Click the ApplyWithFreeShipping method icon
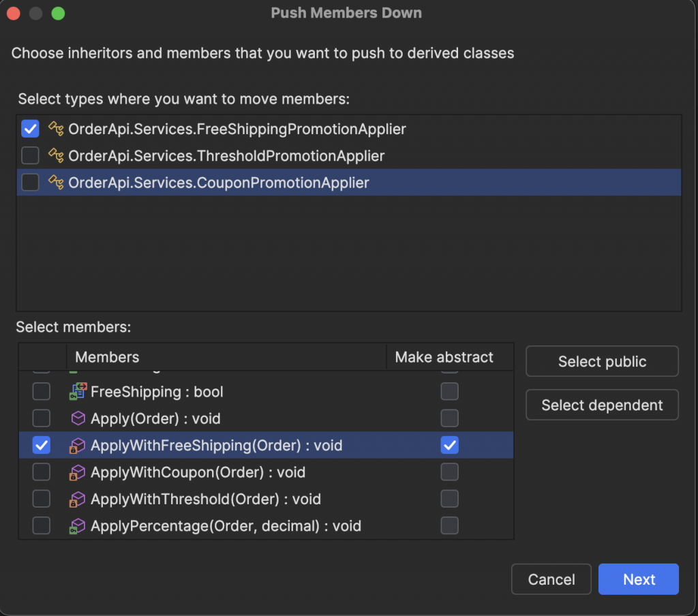698x616 pixels. [x=78, y=446]
